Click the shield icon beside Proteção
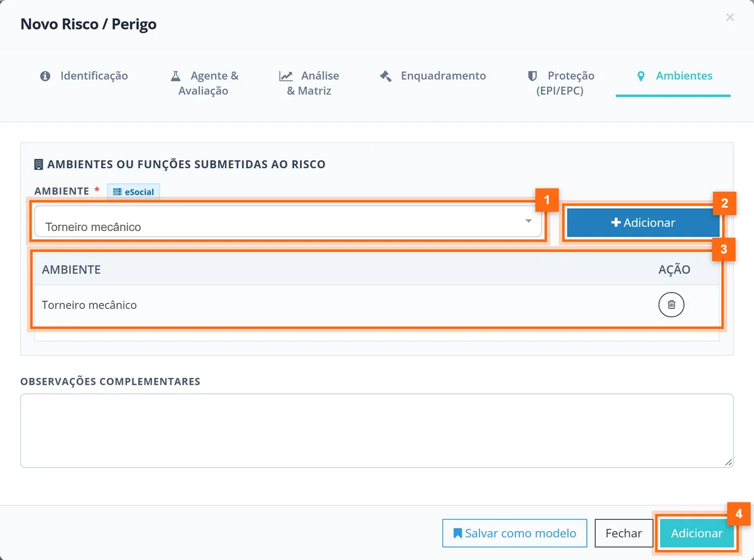 pos(532,76)
